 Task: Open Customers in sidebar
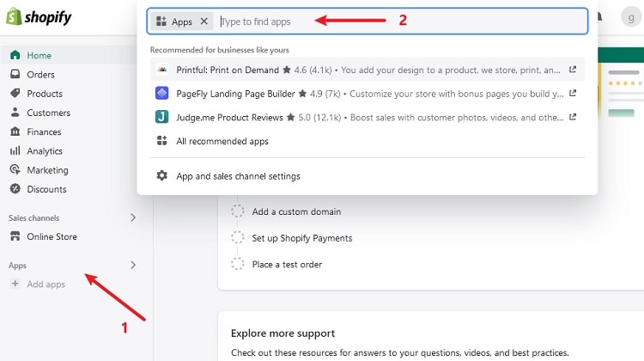point(48,113)
